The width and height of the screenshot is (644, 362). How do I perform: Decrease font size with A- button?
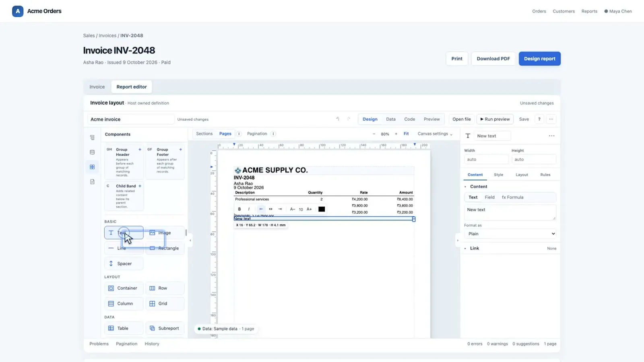293,209
